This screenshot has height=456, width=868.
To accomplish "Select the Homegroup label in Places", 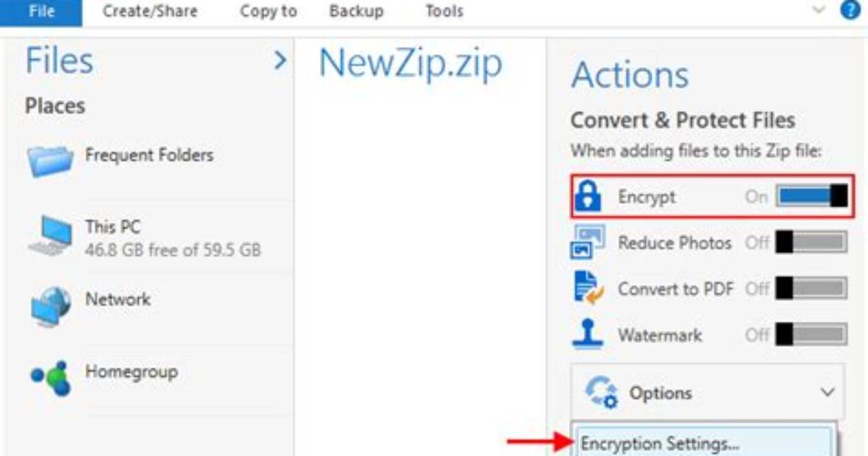I will [131, 371].
